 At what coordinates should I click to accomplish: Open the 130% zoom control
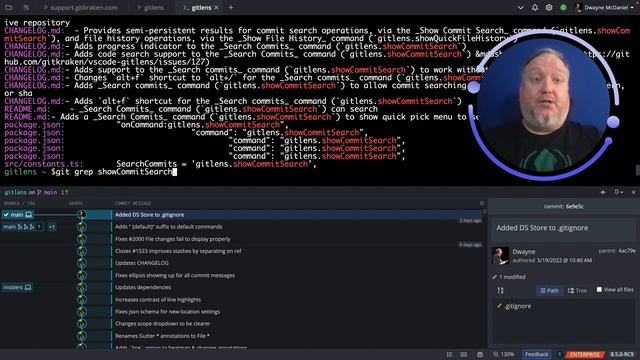(x=504, y=354)
